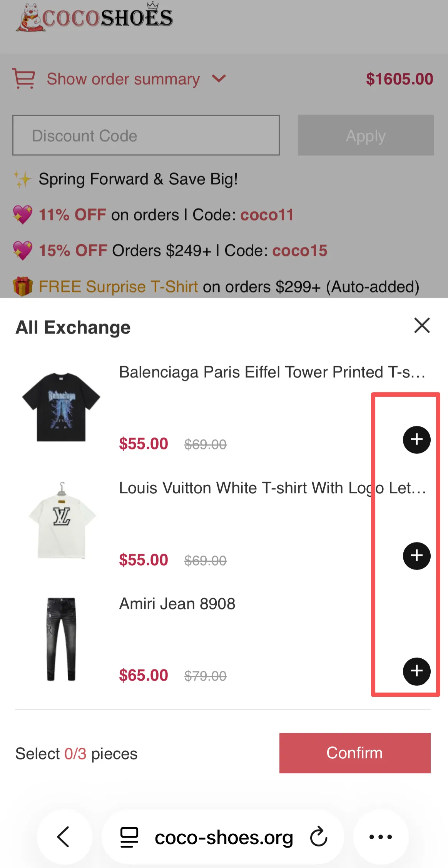Screen dimensions: 448x868
Task: Add Louis Vuitton White T-shirt with plus
Action: (416, 556)
